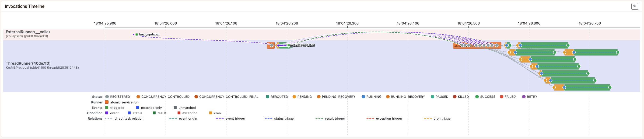Screen dimensions: 644x139
Task: Select the ExternalRunner(__colla) row label
Action: coord(28,32)
